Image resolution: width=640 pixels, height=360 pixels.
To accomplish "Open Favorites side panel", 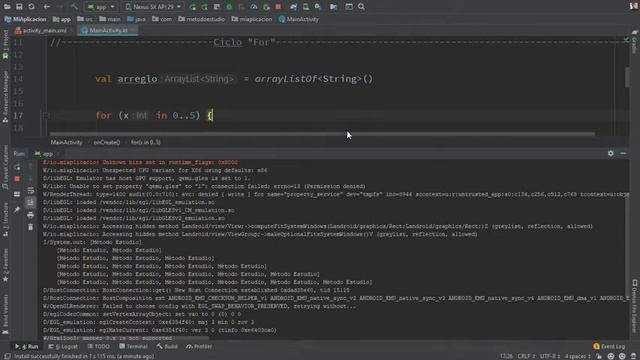I will click(x=5, y=265).
